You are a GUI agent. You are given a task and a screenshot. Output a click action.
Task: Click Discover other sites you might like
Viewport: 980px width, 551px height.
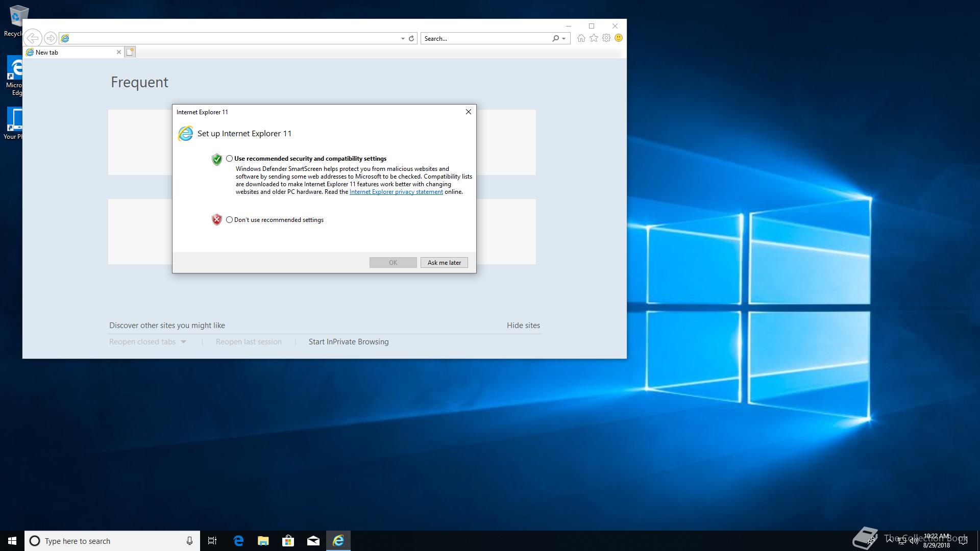(x=167, y=325)
